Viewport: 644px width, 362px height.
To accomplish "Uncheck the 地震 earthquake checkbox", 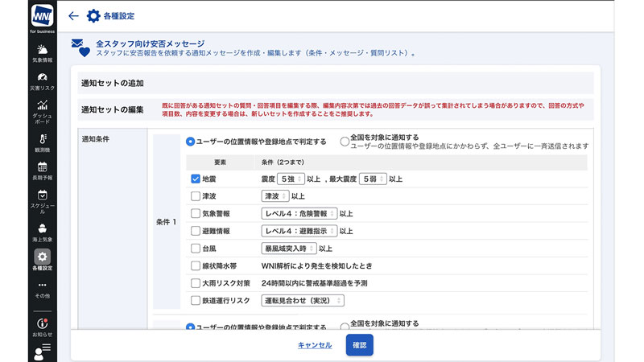I will pos(196,179).
